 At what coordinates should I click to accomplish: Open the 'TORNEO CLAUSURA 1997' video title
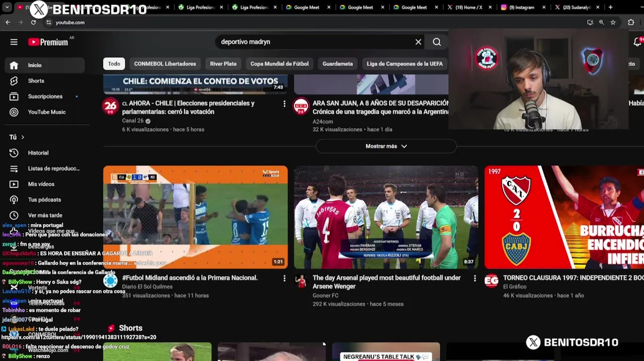tap(573, 278)
